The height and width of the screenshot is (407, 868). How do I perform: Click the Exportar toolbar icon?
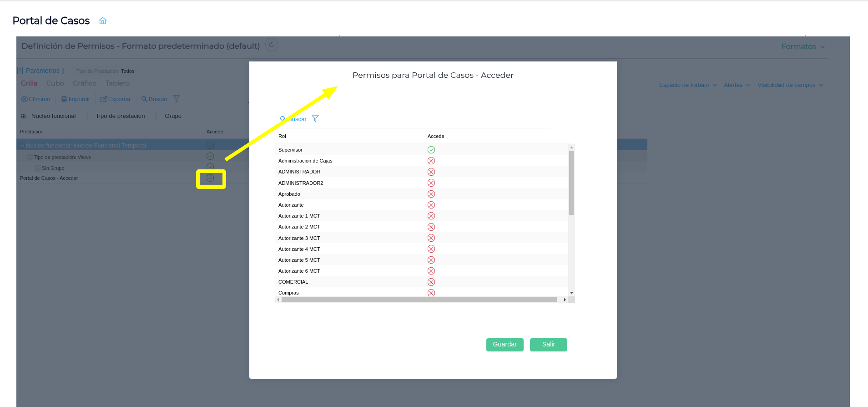click(104, 99)
